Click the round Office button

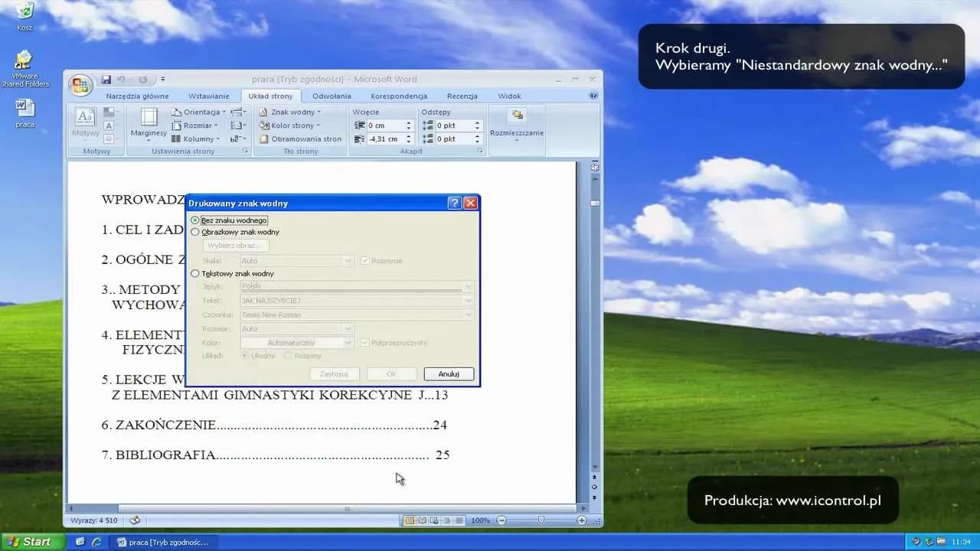coord(80,84)
